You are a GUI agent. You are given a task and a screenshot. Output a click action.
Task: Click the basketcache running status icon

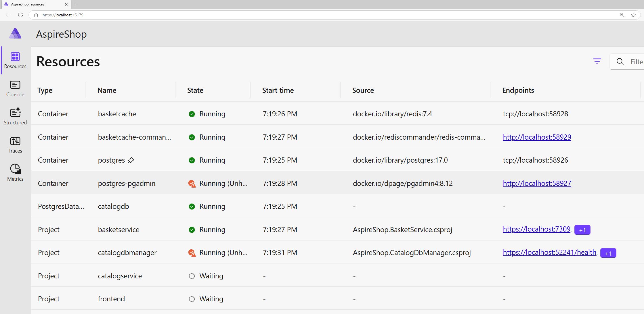192,114
